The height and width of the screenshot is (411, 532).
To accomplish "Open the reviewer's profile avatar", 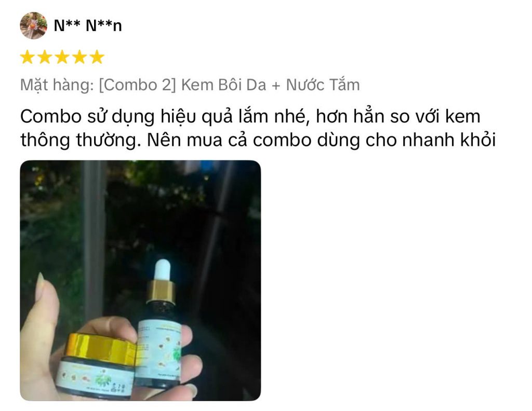I will (34, 26).
